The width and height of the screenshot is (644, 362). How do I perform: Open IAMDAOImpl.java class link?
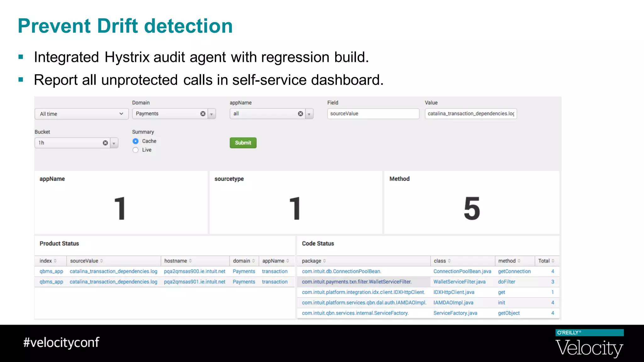click(x=453, y=303)
